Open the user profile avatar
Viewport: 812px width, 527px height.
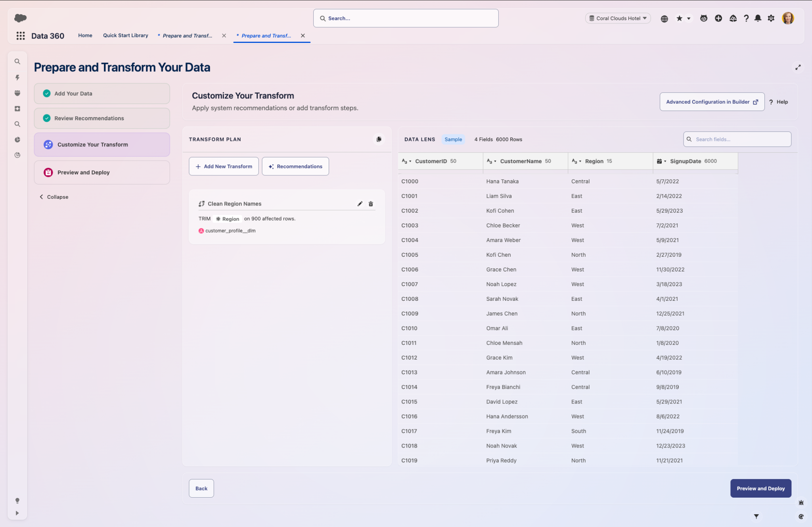coord(788,18)
